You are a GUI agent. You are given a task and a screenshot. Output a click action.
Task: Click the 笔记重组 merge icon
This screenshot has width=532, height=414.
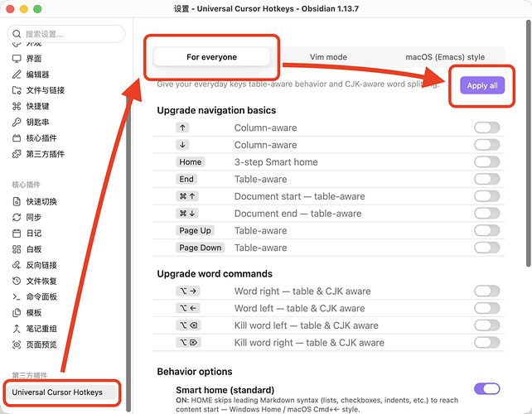point(17,329)
